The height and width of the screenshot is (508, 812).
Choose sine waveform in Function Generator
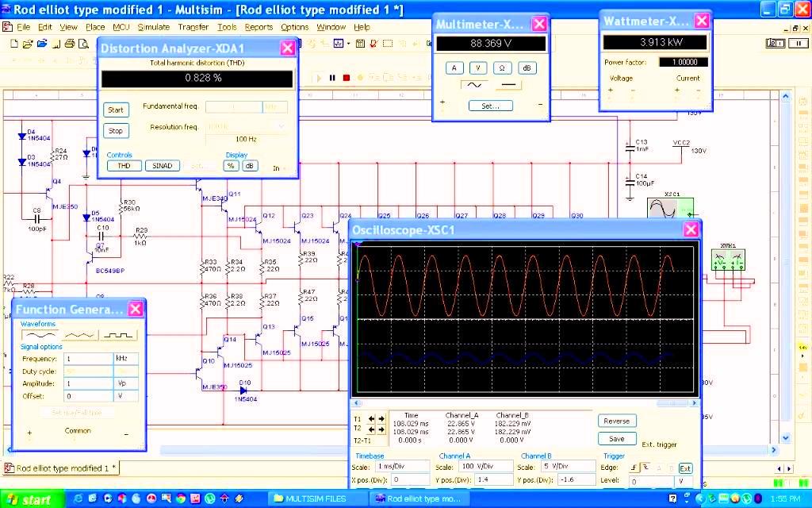tap(40, 336)
